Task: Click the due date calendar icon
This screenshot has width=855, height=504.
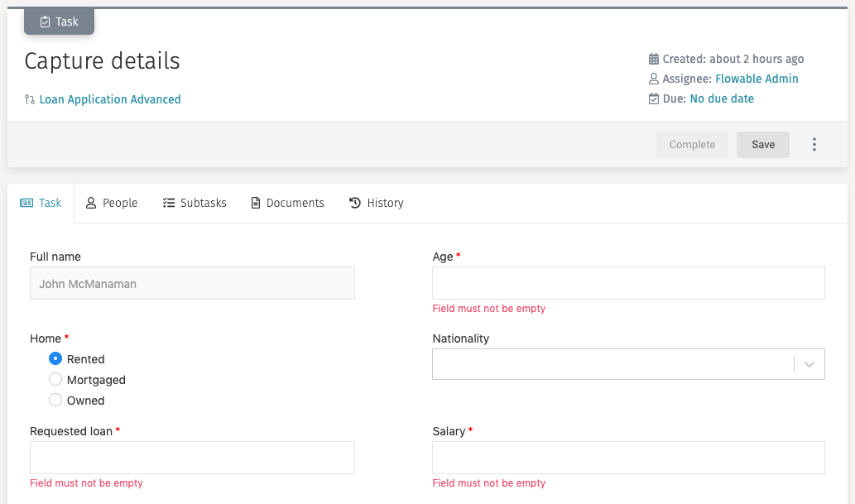Action: click(x=654, y=98)
